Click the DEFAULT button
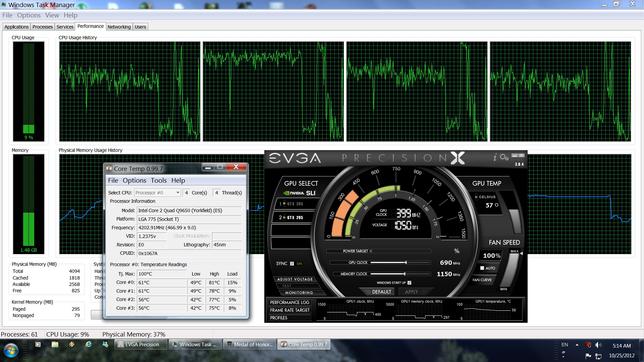The width and height of the screenshot is (644, 362). pyautogui.click(x=381, y=292)
